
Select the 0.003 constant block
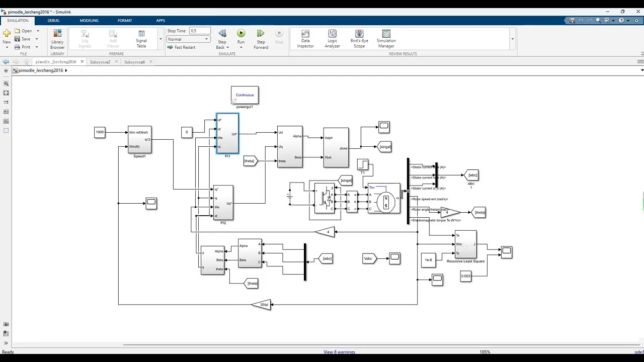[x=466, y=276]
